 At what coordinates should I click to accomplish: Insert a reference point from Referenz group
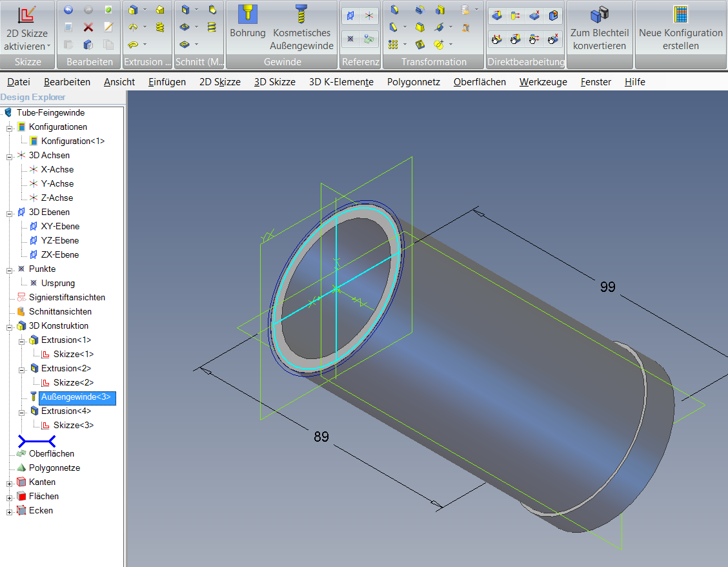(x=350, y=39)
